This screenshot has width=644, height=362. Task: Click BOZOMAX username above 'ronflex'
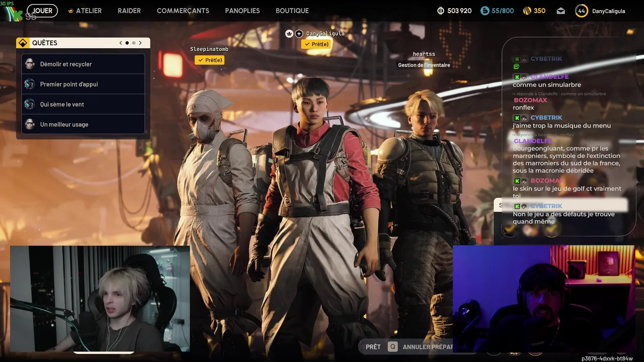530,100
